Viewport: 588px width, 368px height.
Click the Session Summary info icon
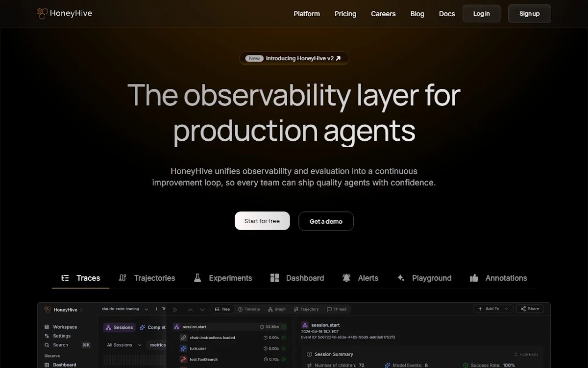(309, 354)
